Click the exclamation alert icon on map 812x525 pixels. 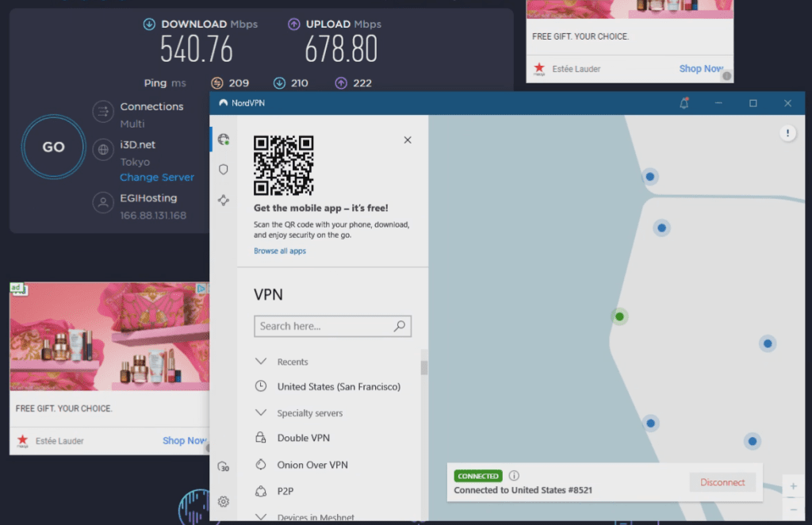[787, 133]
